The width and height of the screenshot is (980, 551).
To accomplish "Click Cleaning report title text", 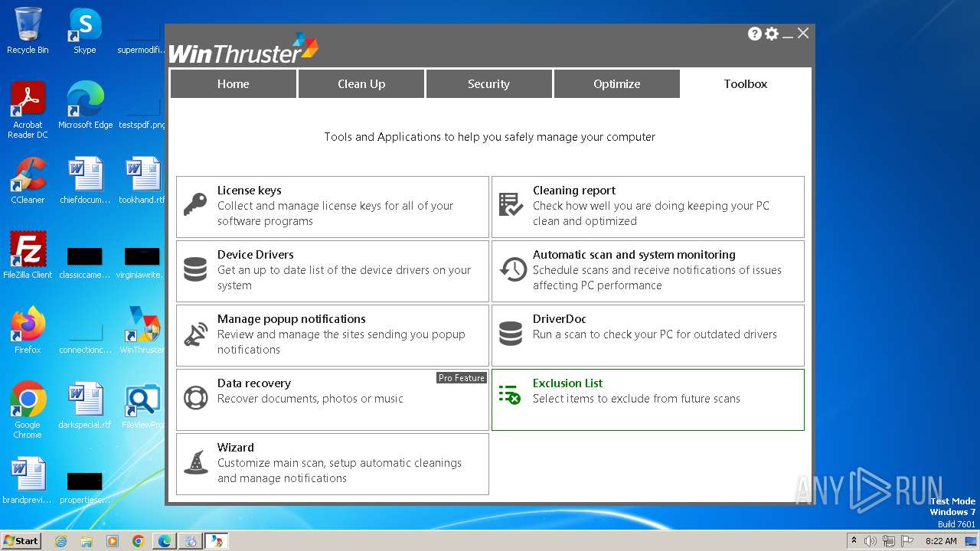I will click(x=573, y=191).
